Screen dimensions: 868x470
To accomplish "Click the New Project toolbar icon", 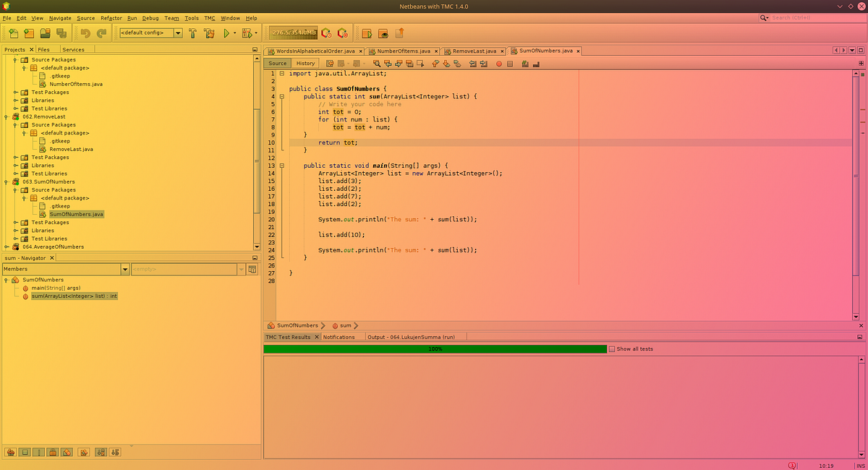I will [x=29, y=33].
